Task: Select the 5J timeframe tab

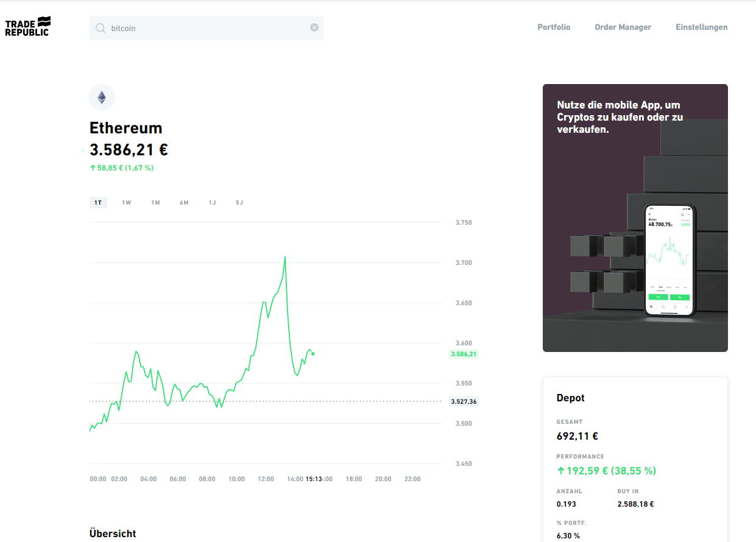Action: click(239, 202)
